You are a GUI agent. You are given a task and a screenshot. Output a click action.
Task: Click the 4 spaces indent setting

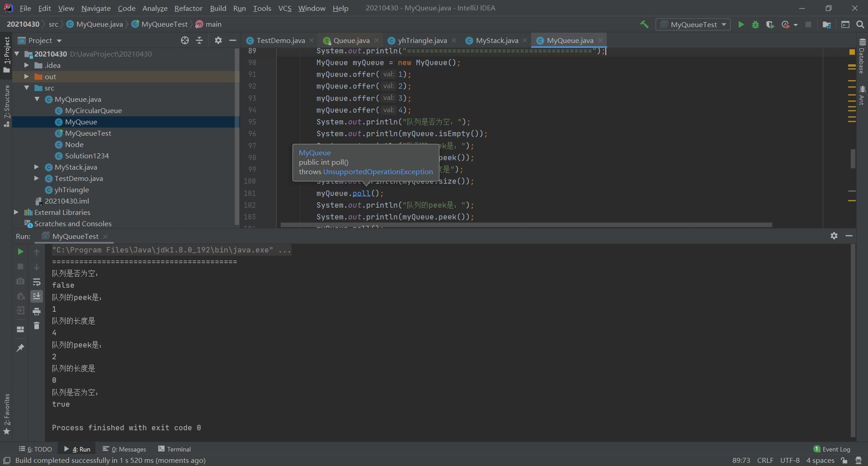point(820,460)
